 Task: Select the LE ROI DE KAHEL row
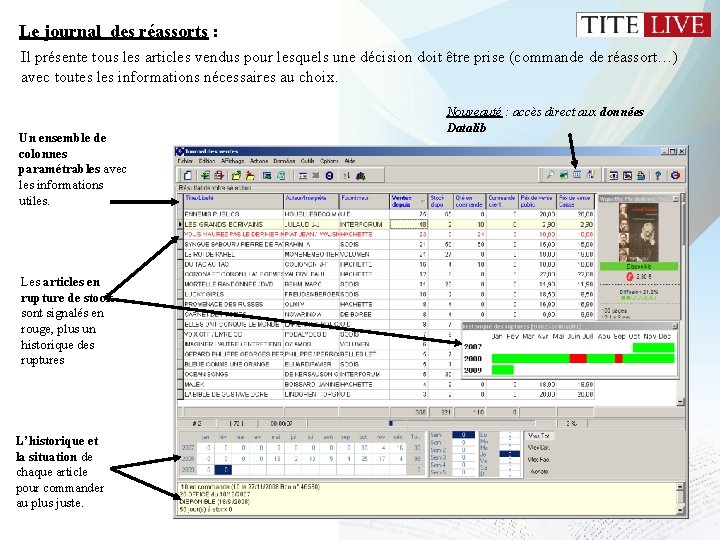coord(388,254)
